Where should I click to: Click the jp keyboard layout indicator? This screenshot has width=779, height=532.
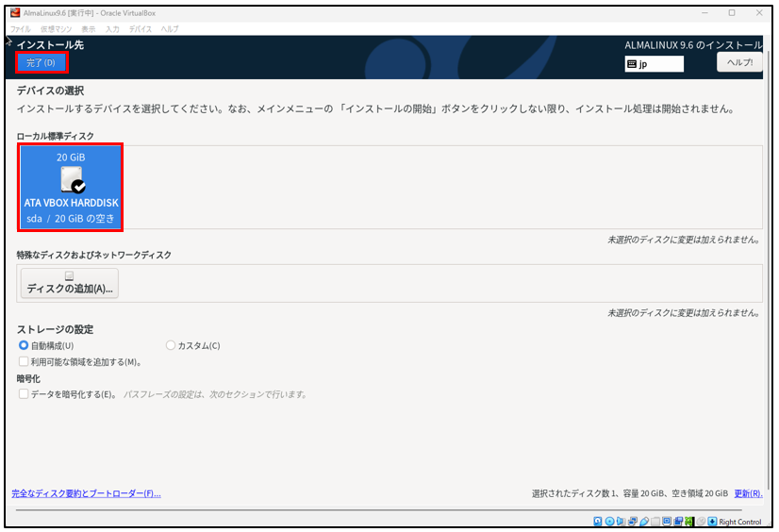(653, 64)
